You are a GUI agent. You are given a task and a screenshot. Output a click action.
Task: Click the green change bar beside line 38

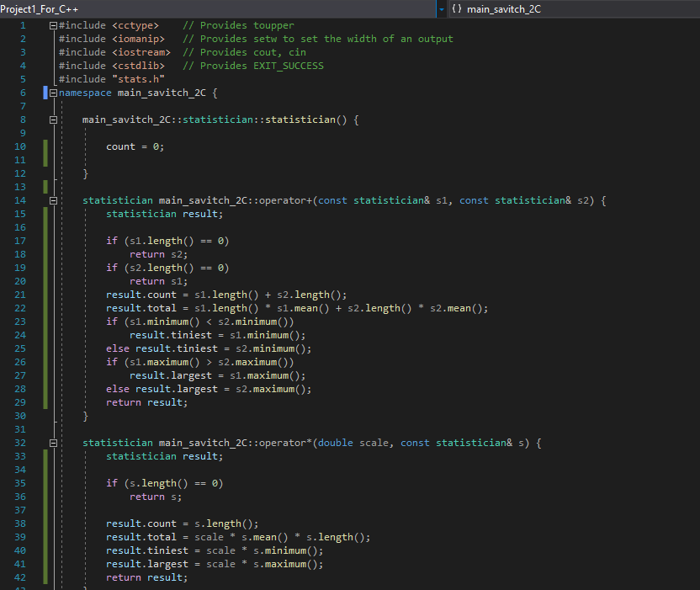point(44,524)
